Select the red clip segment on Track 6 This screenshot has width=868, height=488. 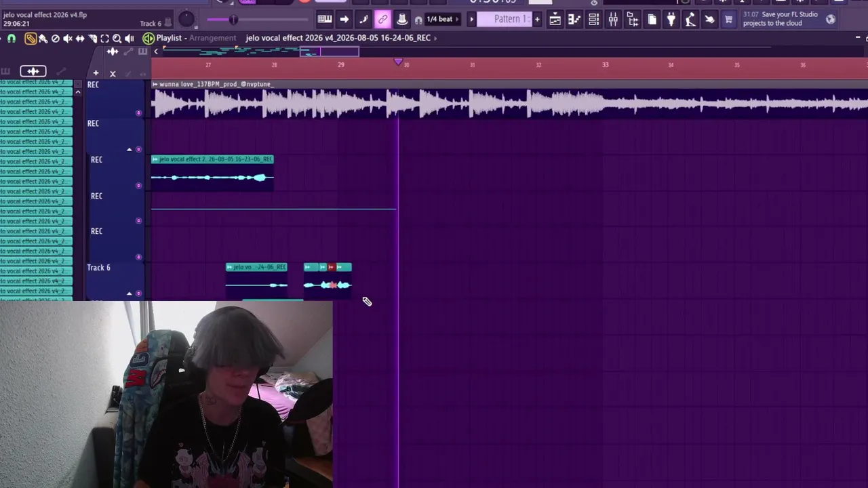coord(332,281)
